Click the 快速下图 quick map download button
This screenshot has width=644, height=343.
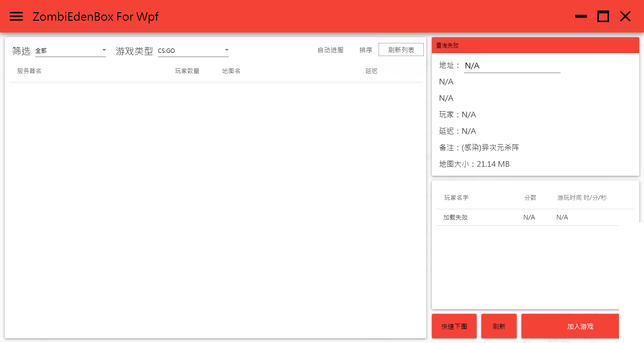[x=454, y=326]
